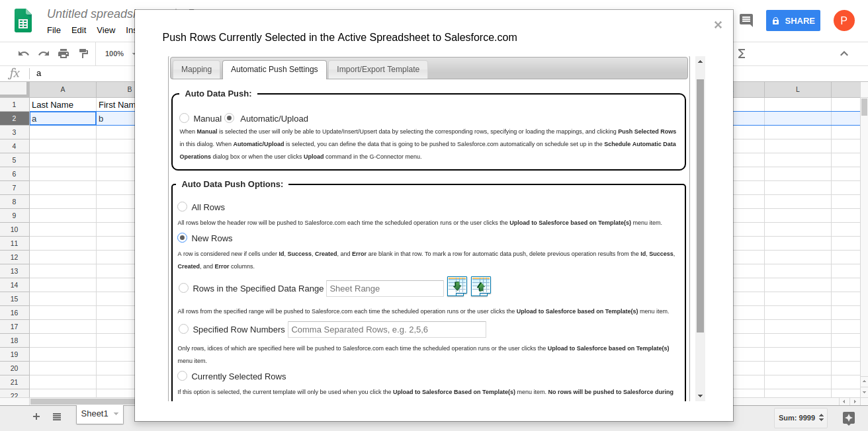The image size is (868, 431).
Task: Add a new sheet with plus icon
Action: tap(36, 416)
